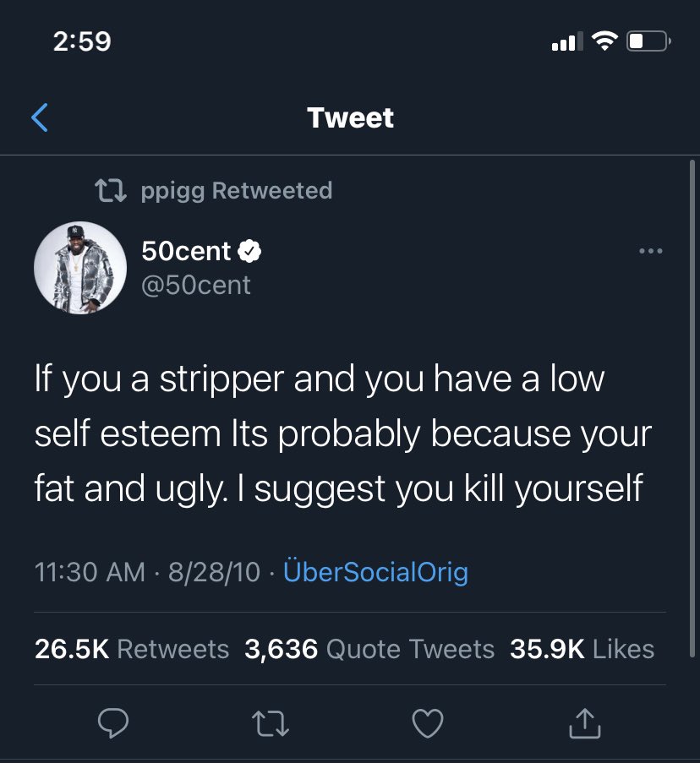Tap the small retweet icon beside ppigg
This screenshot has width=700, height=763.
point(111,191)
